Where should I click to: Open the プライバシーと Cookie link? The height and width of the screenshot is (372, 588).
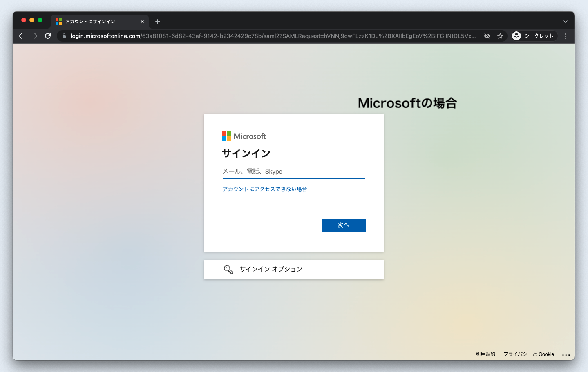pos(528,354)
